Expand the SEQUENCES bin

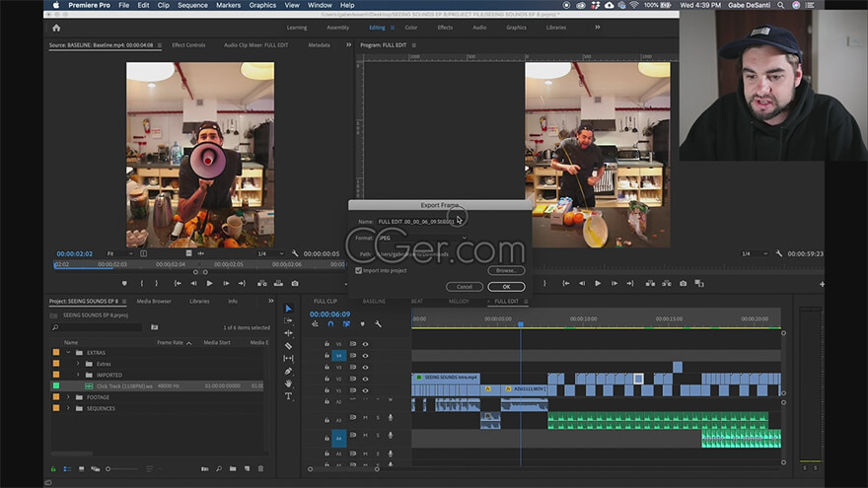(x=68, y=408)
